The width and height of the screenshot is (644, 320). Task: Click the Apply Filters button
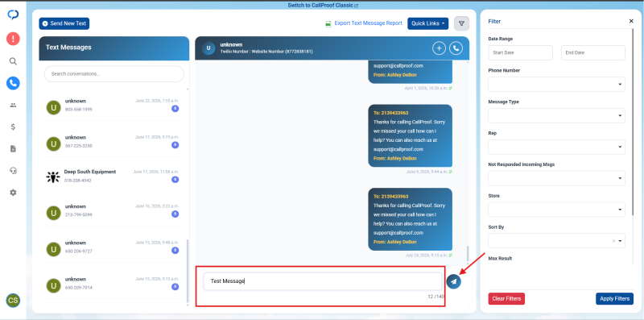tap(614, 298)
